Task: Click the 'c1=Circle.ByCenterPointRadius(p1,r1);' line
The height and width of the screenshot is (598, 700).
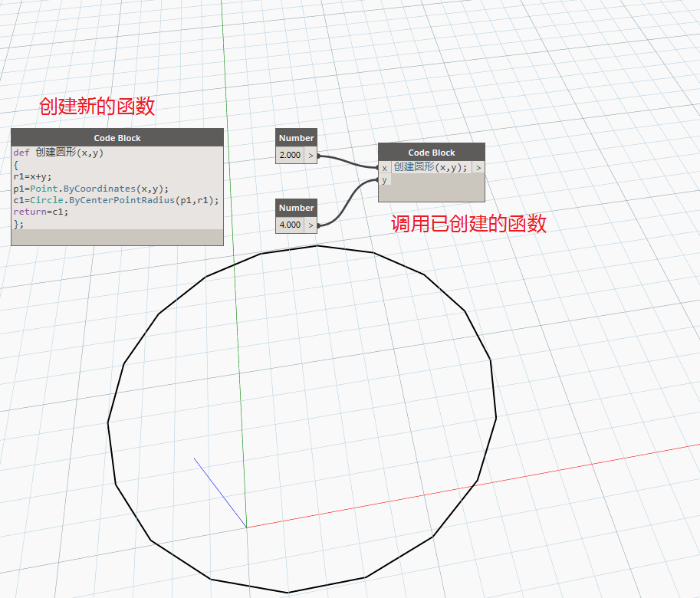Action: point(116,200)
